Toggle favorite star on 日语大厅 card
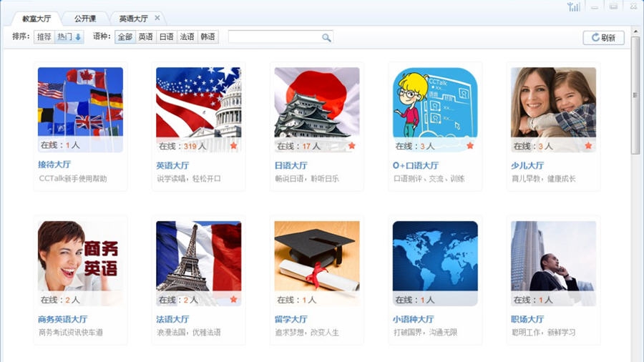This screenshot has width=644, height=362. 351,145
